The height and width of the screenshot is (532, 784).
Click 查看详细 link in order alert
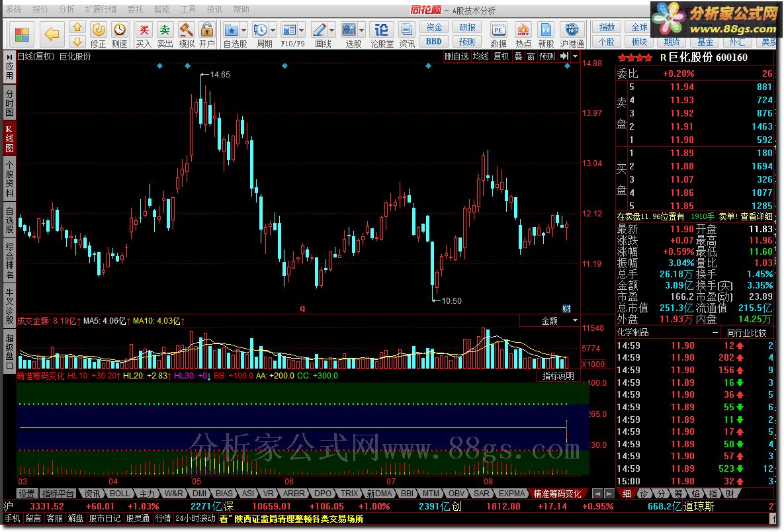click(x=756, y=216)
